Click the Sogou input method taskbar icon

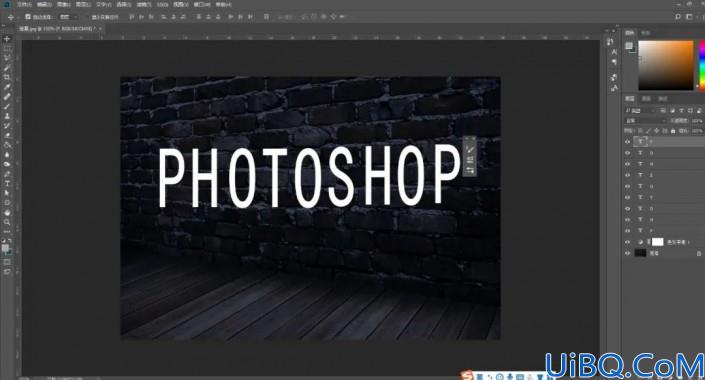[468, 375]
